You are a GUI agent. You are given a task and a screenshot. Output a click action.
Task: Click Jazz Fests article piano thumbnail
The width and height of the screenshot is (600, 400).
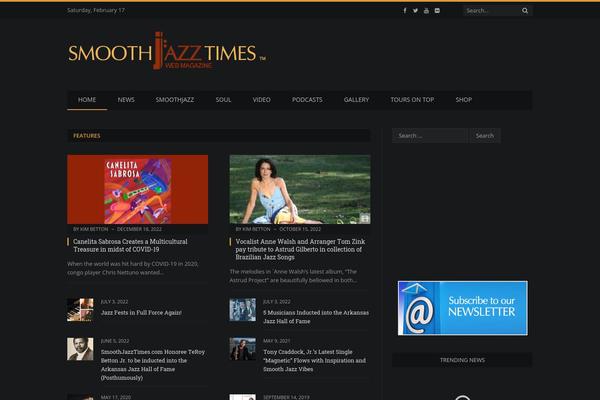pos(80,310)
